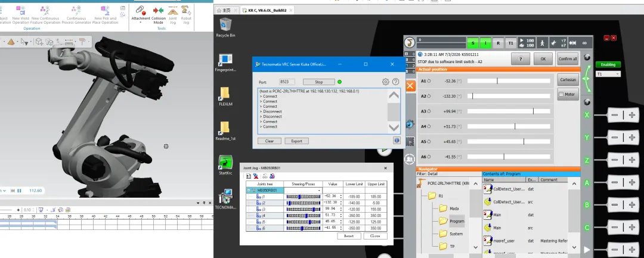Toggle Collision Mode tool
Image resolution: width=644 pixels, height=258 pixels.
tap(158, 15)
